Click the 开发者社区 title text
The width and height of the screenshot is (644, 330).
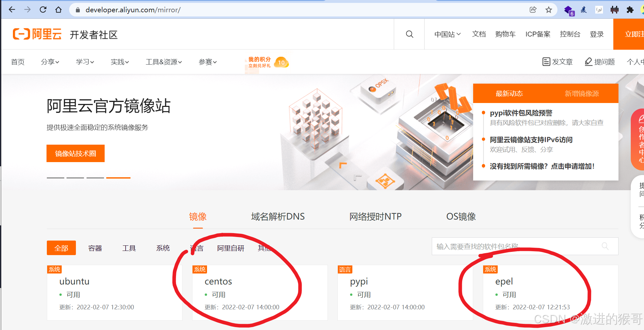coord(94,35)
